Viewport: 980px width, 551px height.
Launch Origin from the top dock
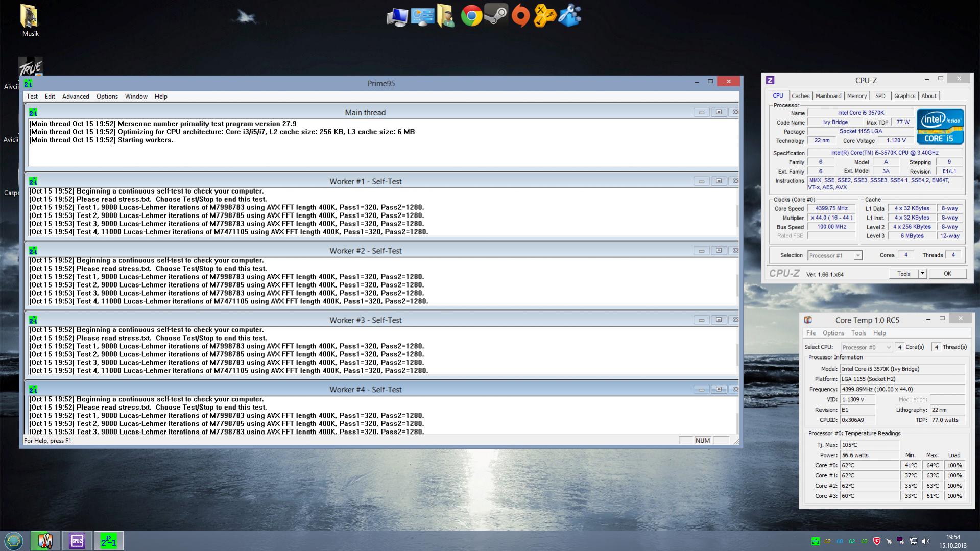pyautogui.click(x=520, y=16)
